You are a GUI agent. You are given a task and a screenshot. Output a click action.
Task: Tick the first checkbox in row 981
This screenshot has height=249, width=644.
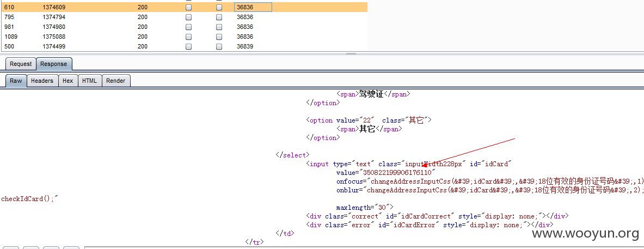[188, 27]
